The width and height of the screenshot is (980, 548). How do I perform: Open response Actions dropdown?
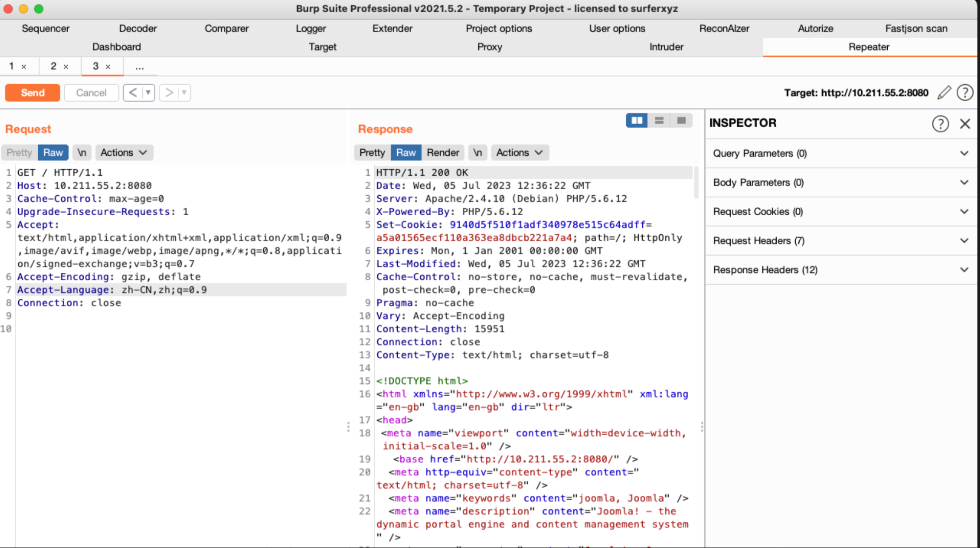point(520,153)
